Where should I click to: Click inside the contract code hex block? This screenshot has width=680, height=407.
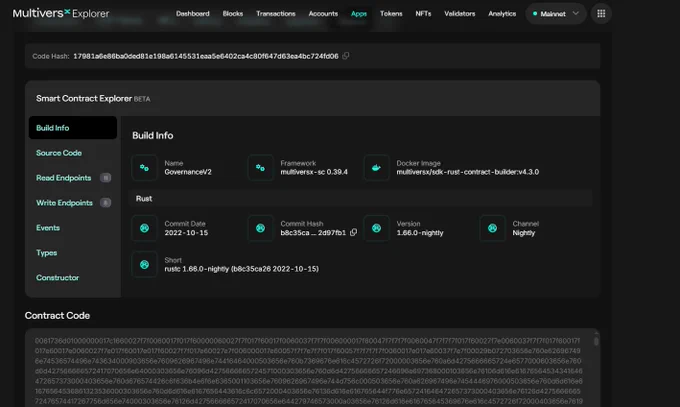(x=309, y=369)
